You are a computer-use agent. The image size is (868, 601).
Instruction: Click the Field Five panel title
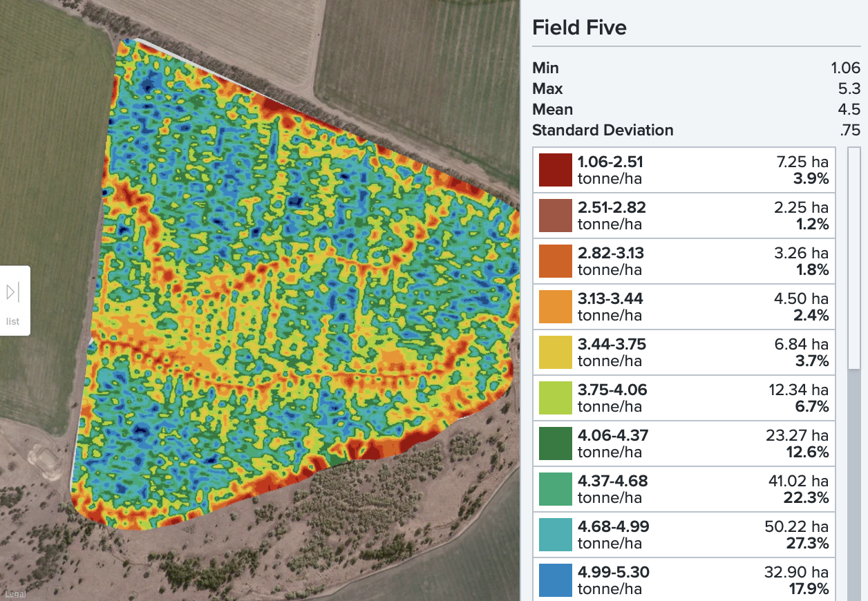[x=579, y=28]
